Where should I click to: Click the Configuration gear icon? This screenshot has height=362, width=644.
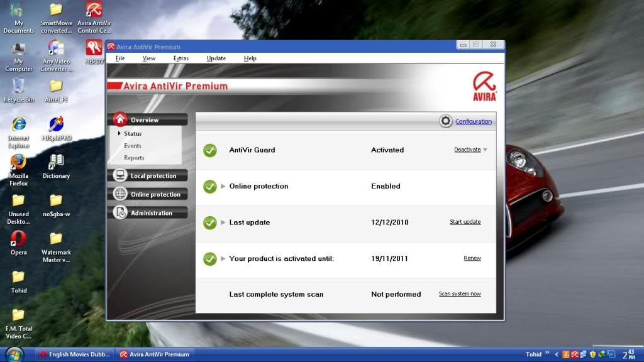[x=446, y=121]
